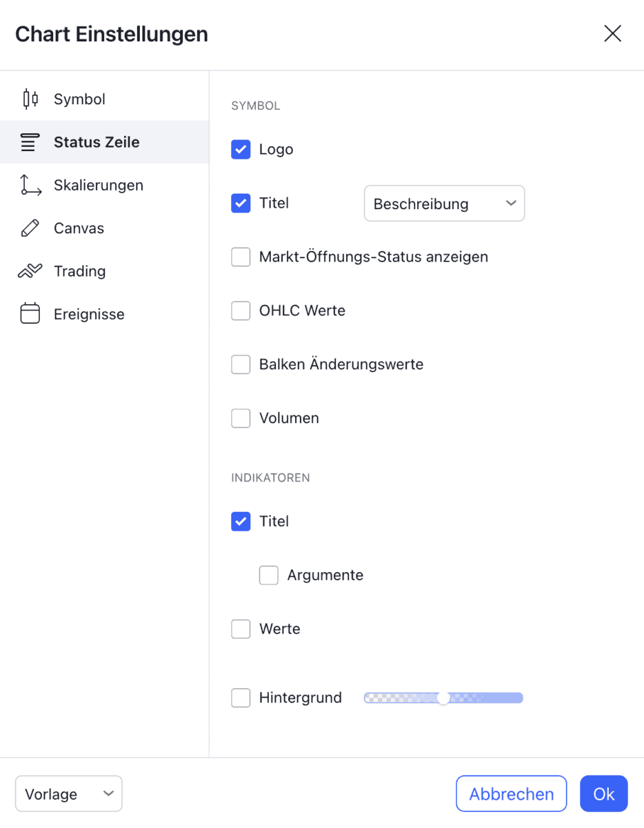Image resolution: width=644 pixels, height=828 pixels.
Task: Switch to the Symbol settings section
Action: [x=79, y=99]
